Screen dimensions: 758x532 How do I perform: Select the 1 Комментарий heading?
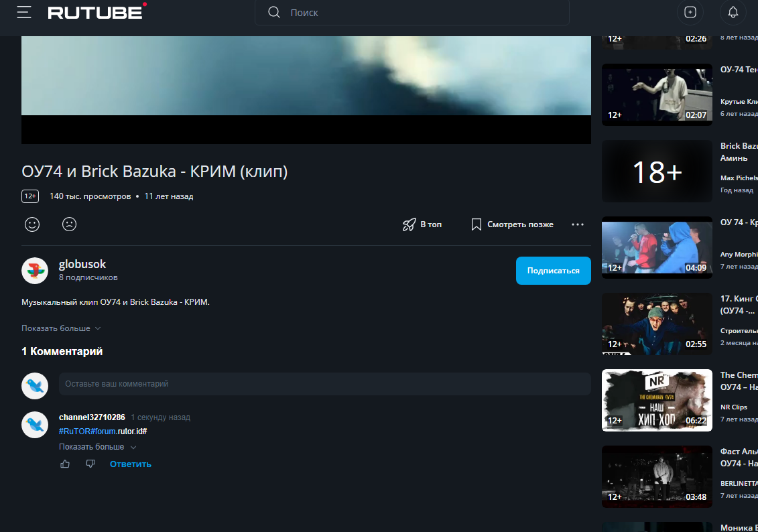[x=62, y=351]
